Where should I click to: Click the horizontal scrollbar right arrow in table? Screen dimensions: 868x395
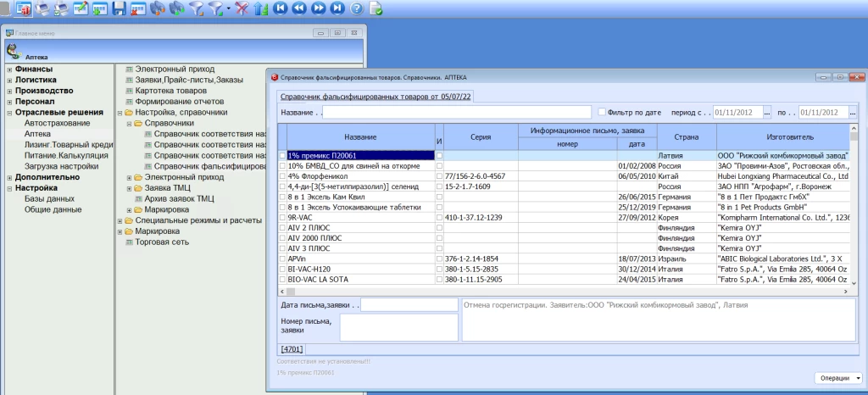pos(844,291)
